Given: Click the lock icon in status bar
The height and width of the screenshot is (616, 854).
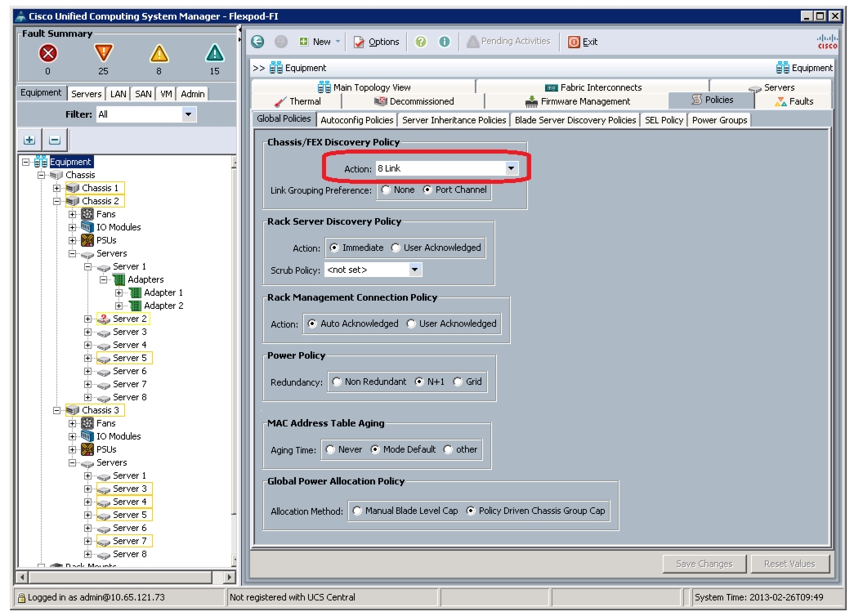Looking at the screenshot, I should click(22, 597).
